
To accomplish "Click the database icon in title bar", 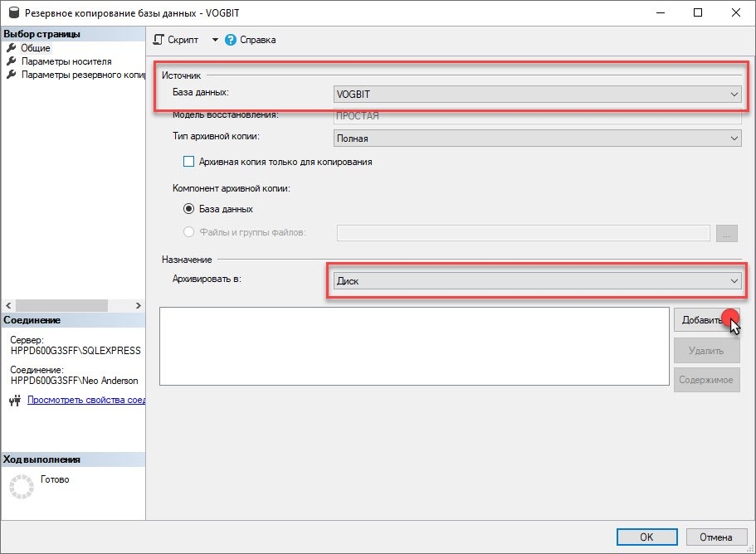I will 11,12.
